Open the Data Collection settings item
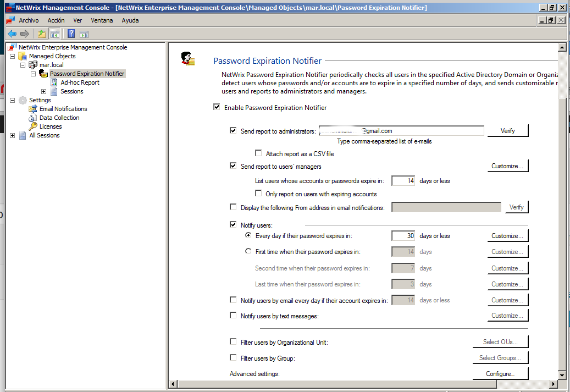Image resolution: width=570 pixels, height=392 pixels. [59, 118]
